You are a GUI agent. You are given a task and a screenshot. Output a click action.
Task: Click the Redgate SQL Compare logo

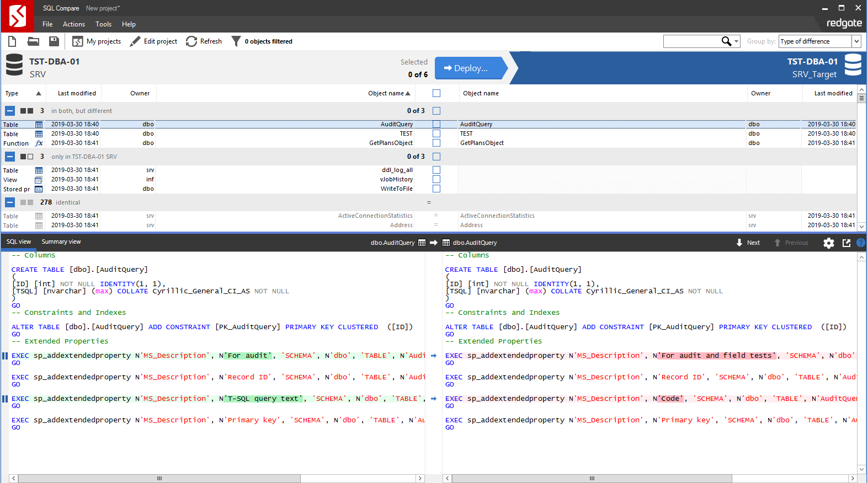17,16
